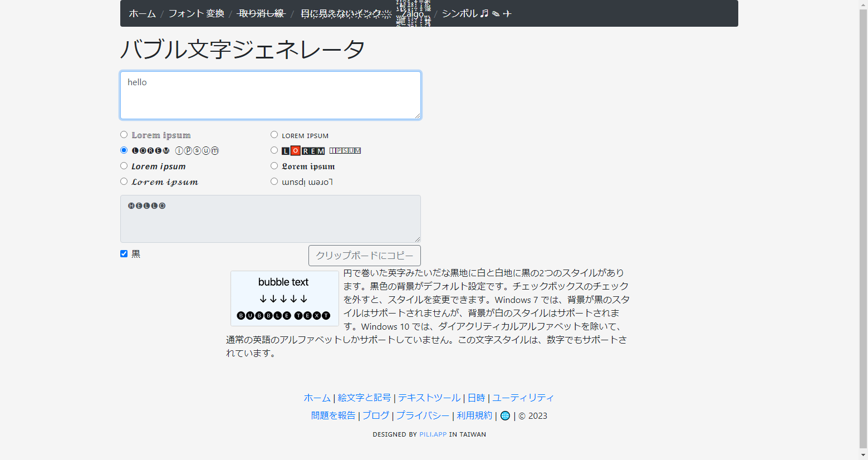Select the upside-down text style
Screen dimensions: 868x460
(x=274, y=180)
